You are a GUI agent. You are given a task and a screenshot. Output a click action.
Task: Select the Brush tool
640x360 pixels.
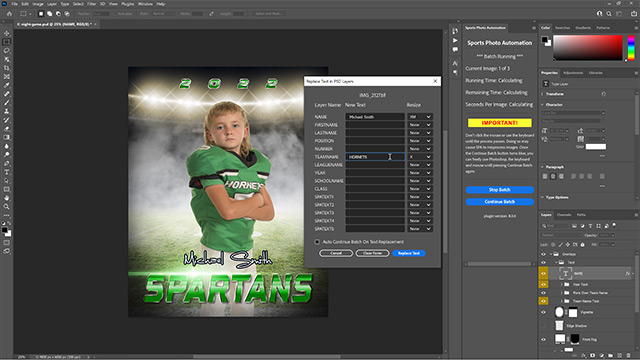tap(7, 102)
